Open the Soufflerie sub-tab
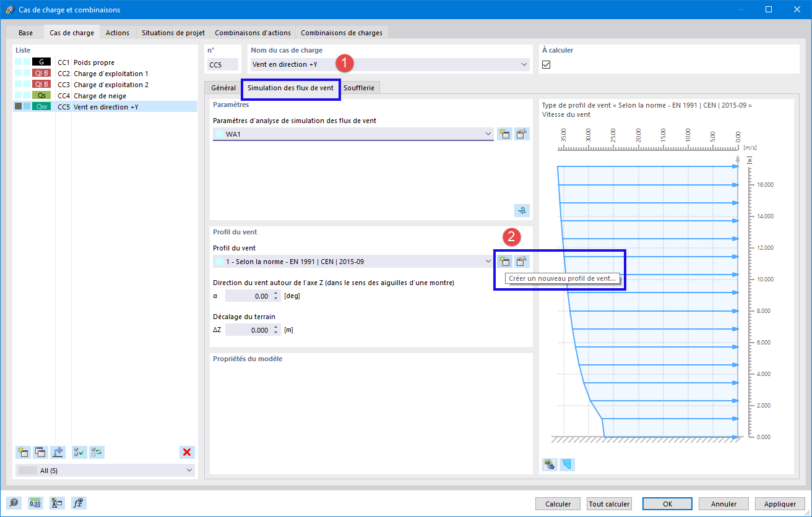This screenshot has height=517, width=812. tap(359, 88)
